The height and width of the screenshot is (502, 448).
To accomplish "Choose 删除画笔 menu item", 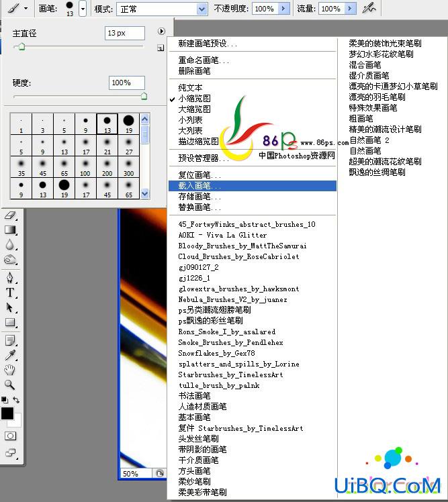I will click(194, 70).
